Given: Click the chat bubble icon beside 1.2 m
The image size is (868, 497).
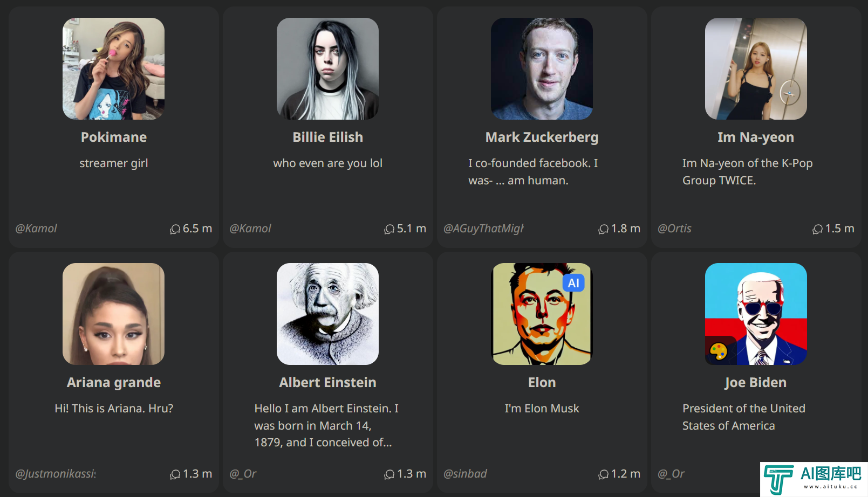Looking at the screenshot, I should click(603, 474).
